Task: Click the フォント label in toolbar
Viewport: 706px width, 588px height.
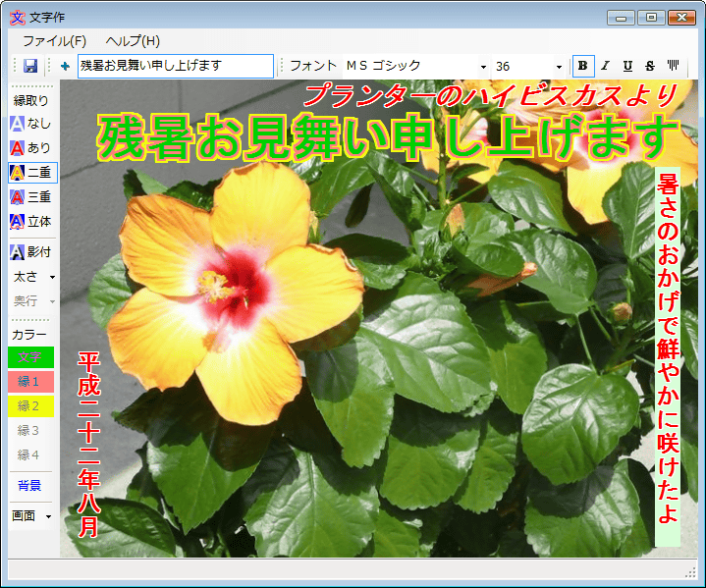Action: click(x=313, y=66)
